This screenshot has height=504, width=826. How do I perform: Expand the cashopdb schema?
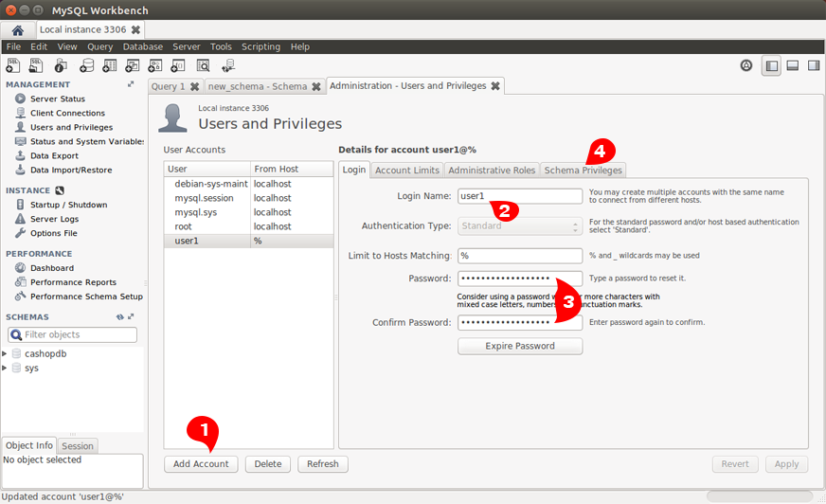click(4, 353)
